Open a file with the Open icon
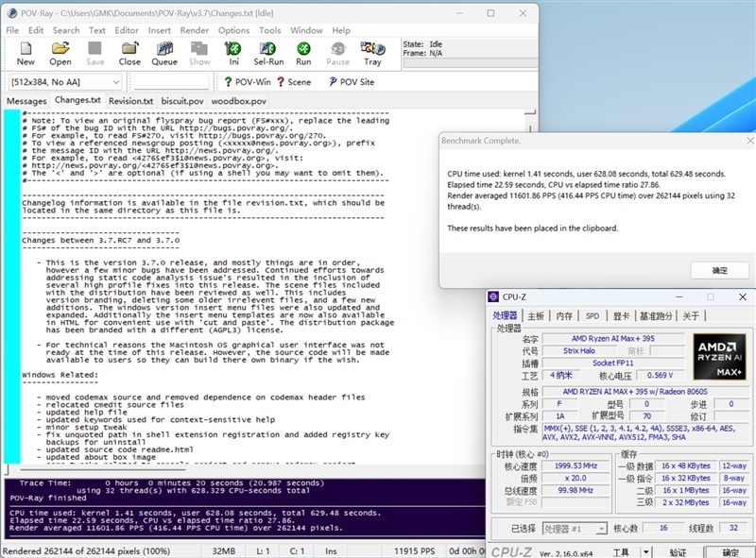756x558 pixels. click(x=60, y=54)
